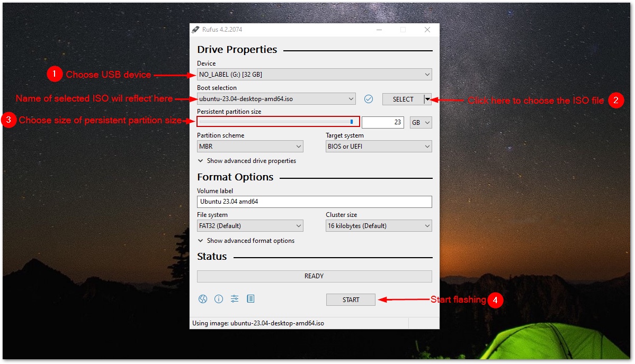
Task: Click the SELECT split-button arrow
Action: [427, 99]
